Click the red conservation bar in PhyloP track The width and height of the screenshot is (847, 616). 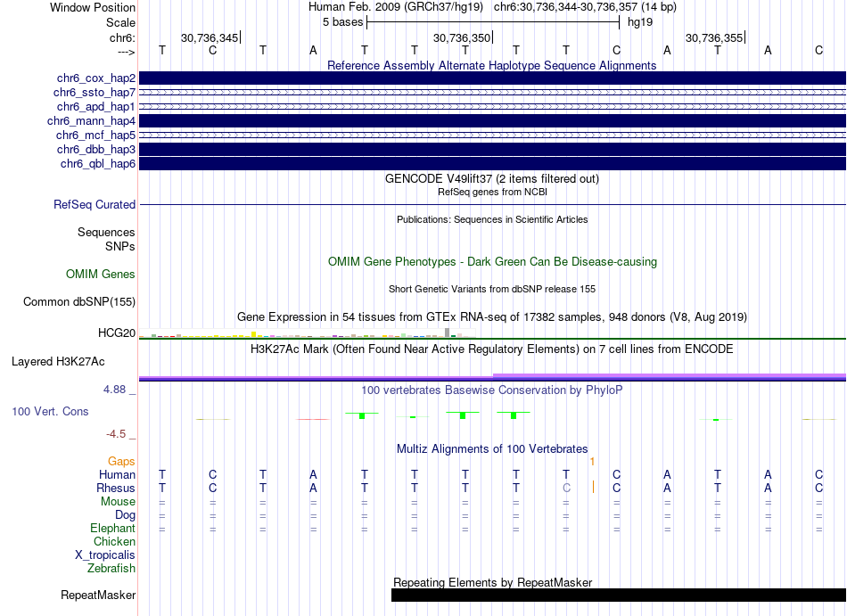pos(312,419)
